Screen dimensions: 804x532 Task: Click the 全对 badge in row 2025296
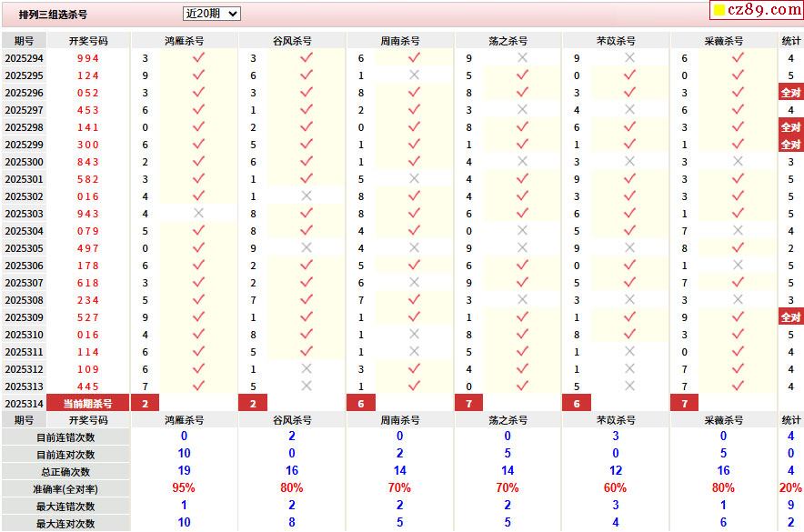(x=790, y=93)
